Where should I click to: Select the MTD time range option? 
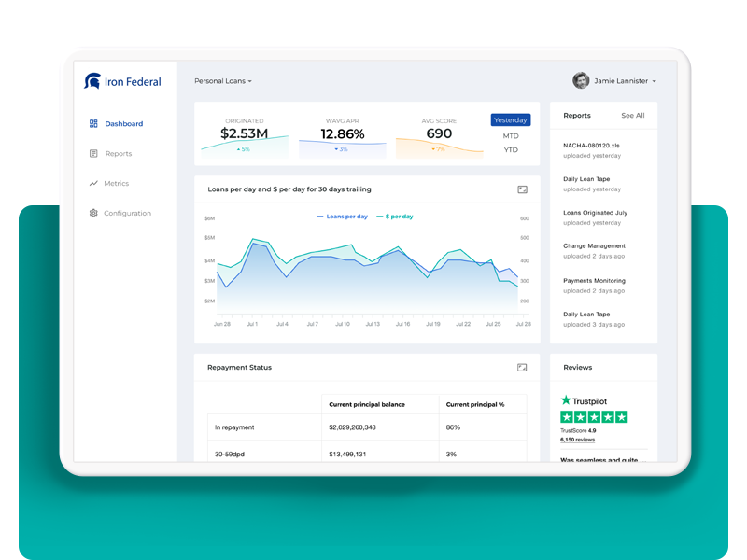click(x=511, y=135)
